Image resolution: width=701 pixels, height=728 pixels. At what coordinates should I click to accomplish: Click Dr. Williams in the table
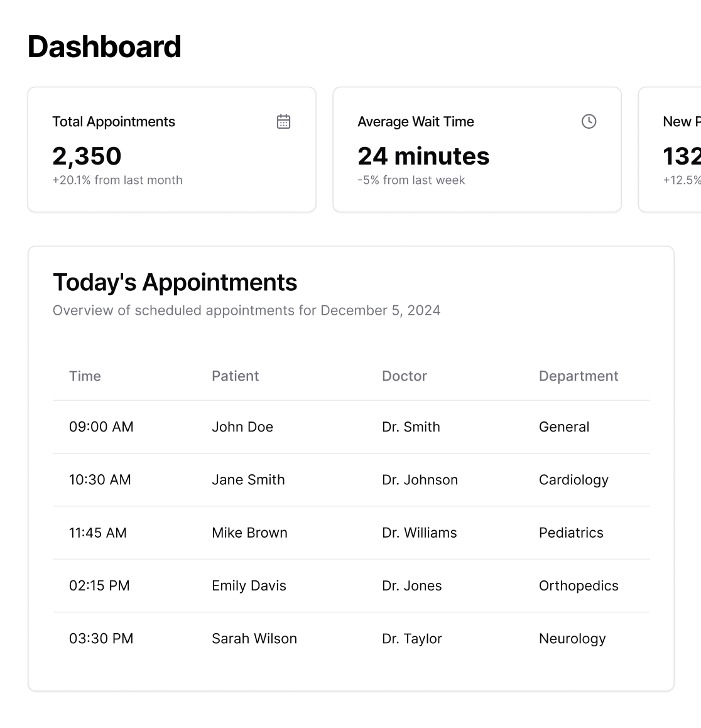coord(419,533)
